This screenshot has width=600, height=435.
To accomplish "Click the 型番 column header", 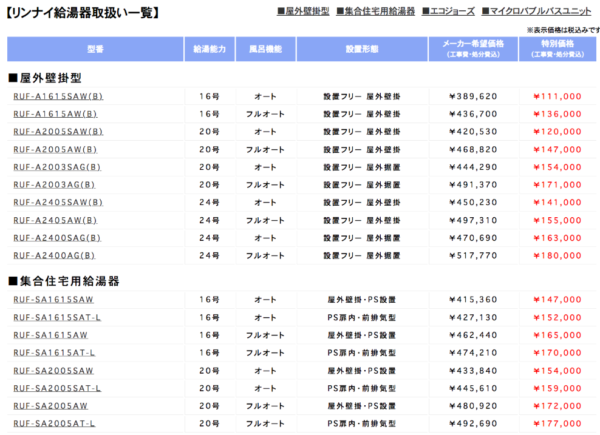I will coord(95,49).
